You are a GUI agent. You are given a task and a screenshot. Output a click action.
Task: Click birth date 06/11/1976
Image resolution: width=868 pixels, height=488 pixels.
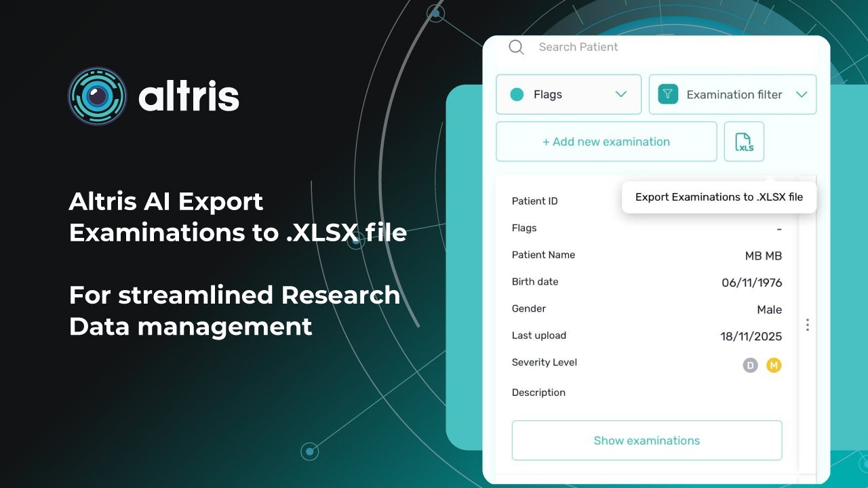coord(752,283)
